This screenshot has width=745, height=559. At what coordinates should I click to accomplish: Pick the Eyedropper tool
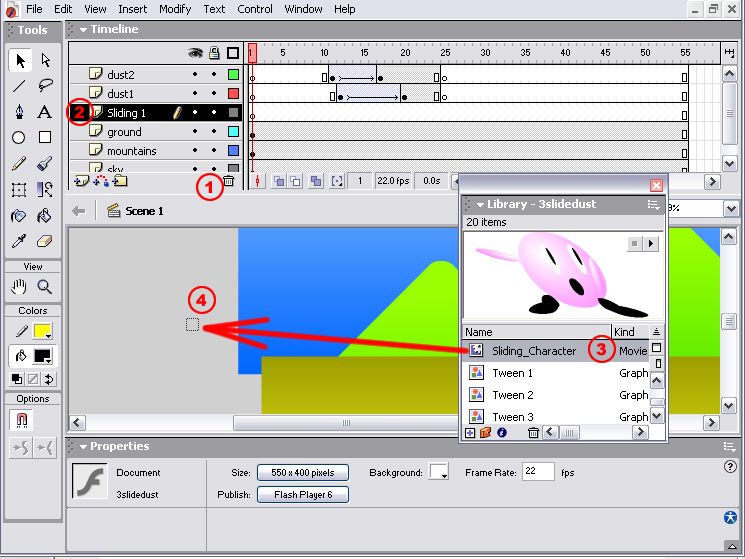pyautogui.click(x=19, y=241)
